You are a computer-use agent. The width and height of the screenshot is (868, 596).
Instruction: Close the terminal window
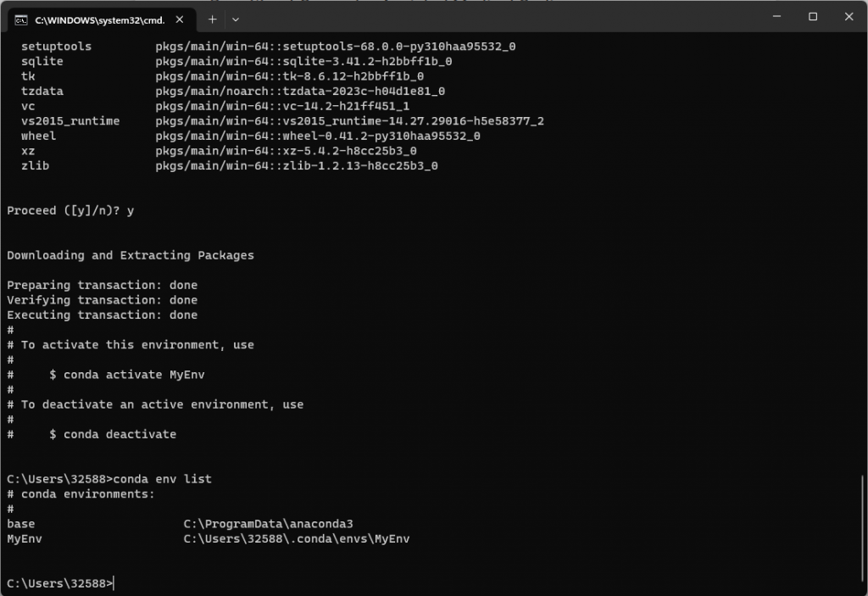[849, 17]
